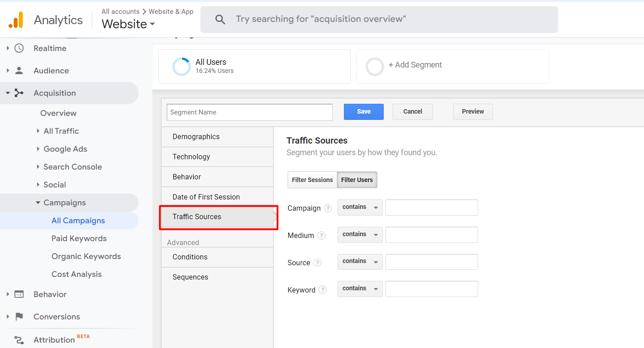Screen dimensions: 644x348
Task: Click the Segment Name input field
Action: point(250,112)
